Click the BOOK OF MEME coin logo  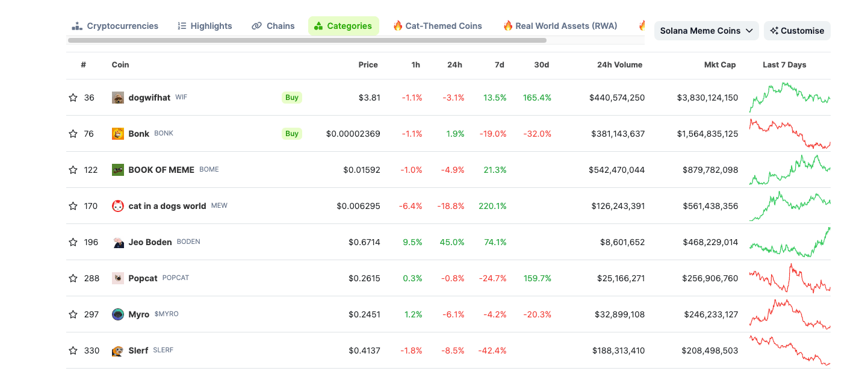tap(118, 170)
